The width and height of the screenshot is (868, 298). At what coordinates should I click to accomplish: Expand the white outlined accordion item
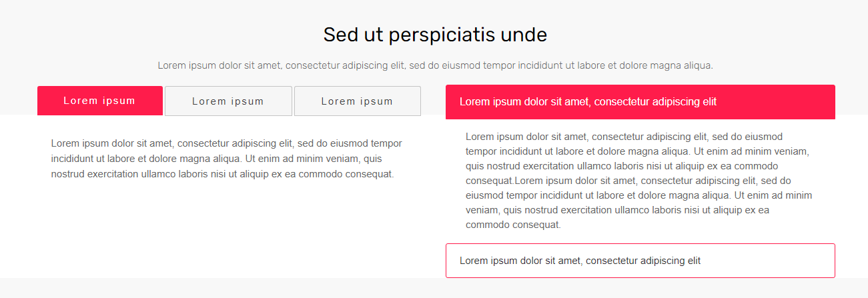(x=640, y=261)
